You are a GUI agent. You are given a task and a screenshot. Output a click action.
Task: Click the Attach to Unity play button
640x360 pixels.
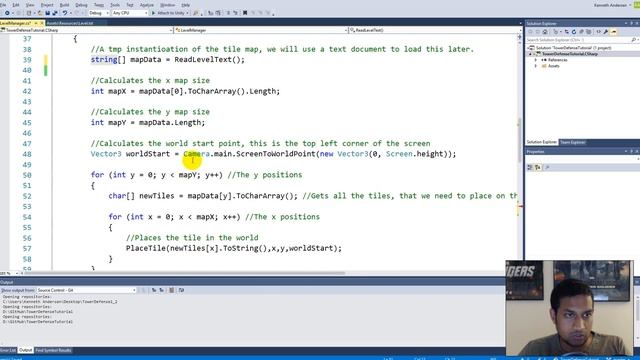pyautogui.click(x=170, y=13)
